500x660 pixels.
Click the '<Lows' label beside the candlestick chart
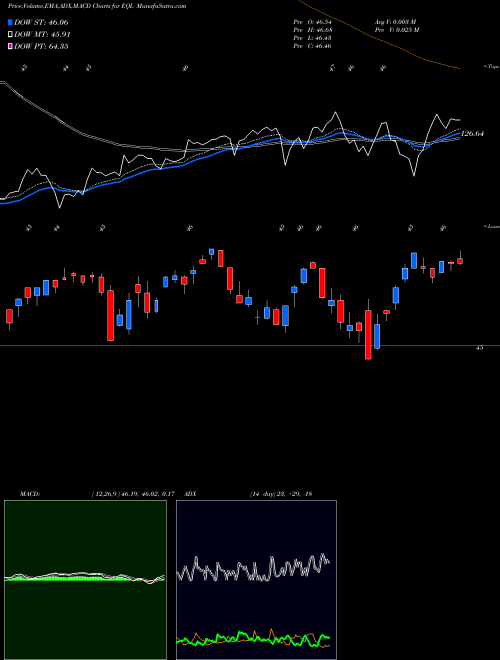pos(491,226)
